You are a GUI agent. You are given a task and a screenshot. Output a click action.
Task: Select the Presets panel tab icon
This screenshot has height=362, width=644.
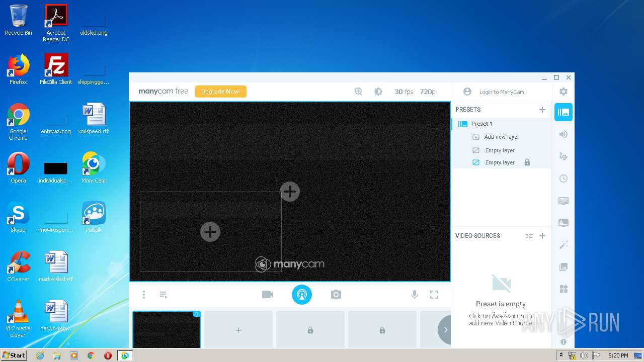coord(563,112)
